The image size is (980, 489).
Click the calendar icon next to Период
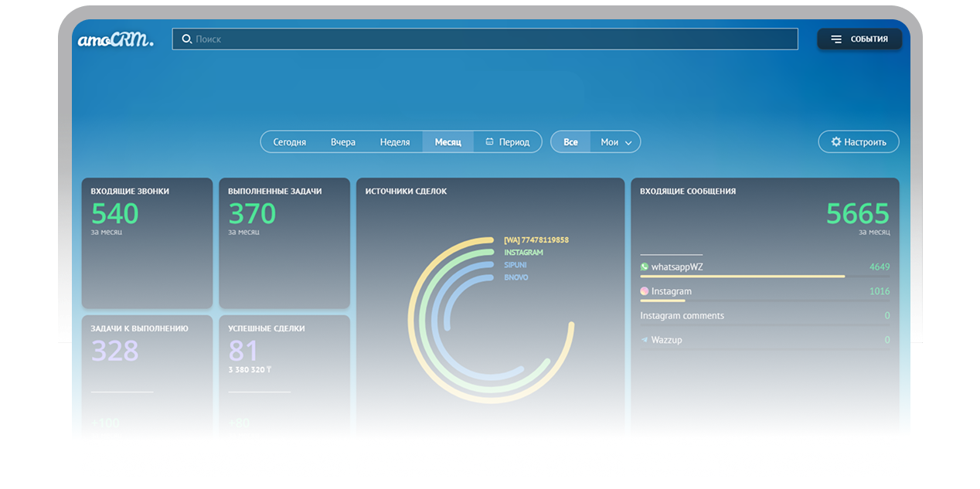click(x=489, y=142)
